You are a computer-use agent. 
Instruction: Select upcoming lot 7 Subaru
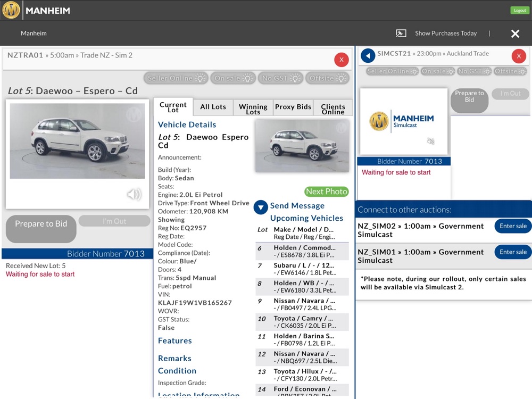click(302, 269)
